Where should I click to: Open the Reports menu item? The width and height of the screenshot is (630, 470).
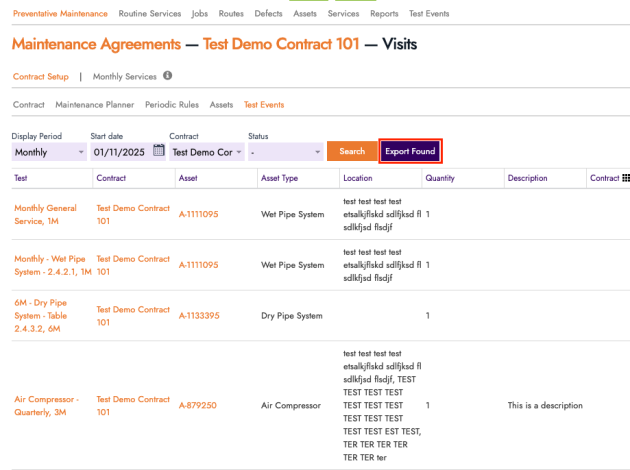pos(383,14)
